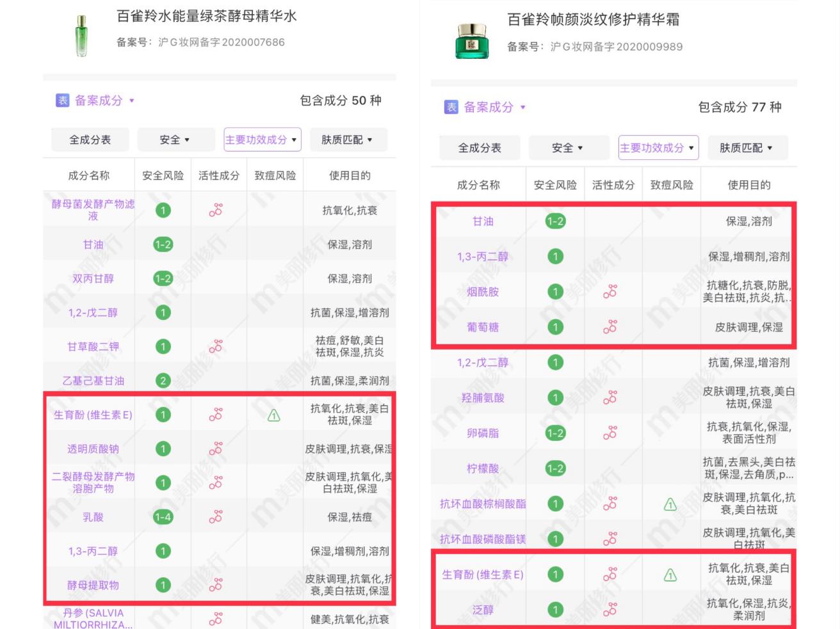Click the acne risk icon for 泛醇 row neighbor 生育酚

coord(670,575)
